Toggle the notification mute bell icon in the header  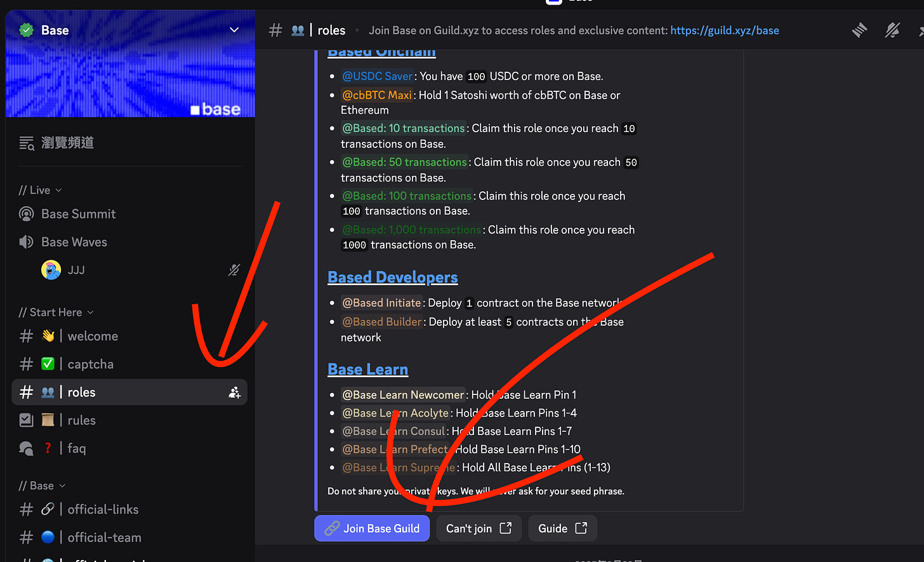point(892,30)
